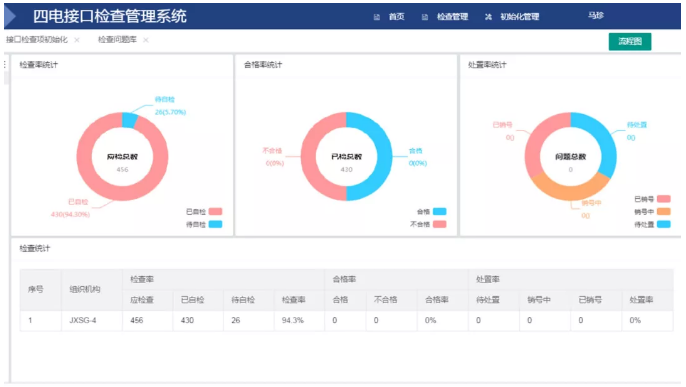Click the 首页 home icon
This screenshot has width=686, height=387.
[377, 17]
